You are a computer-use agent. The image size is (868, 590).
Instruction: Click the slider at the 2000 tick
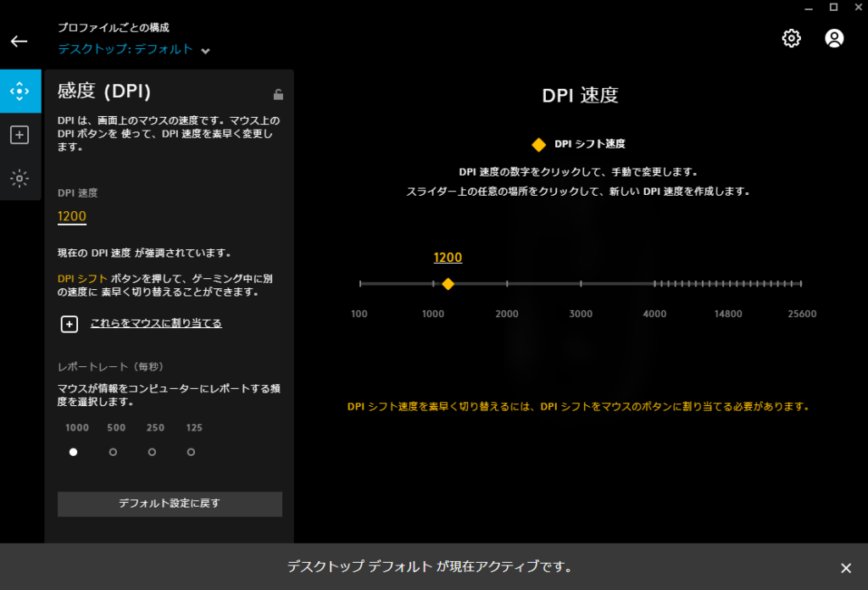pos(507,284)
